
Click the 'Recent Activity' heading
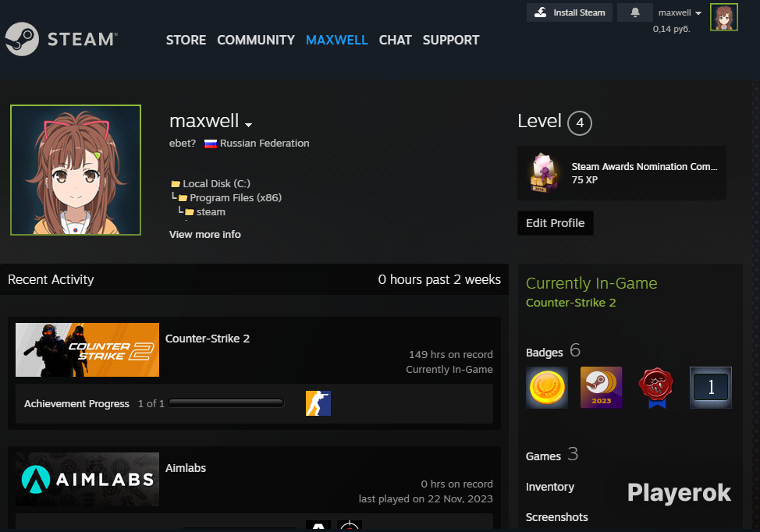[51, 279]
